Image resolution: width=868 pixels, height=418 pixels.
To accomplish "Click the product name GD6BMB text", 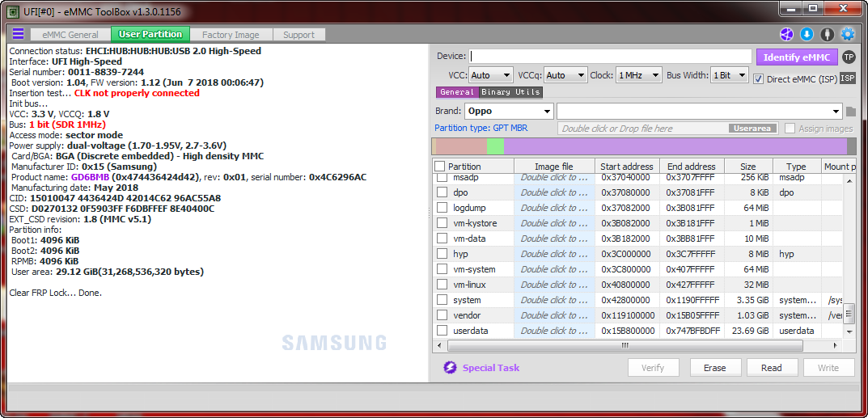I will coord(91,177).
